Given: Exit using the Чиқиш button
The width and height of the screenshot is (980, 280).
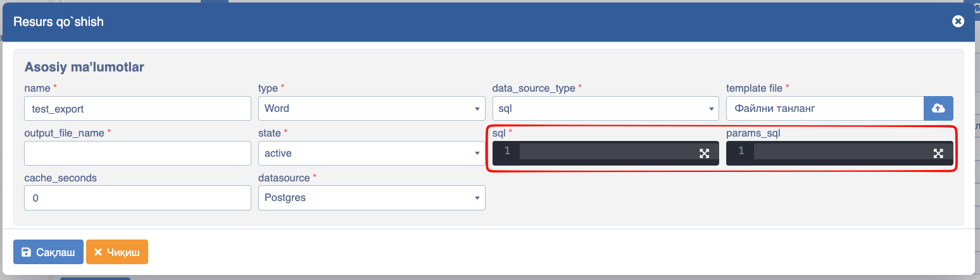Looking at the screenshot, I should coord(117,252).
